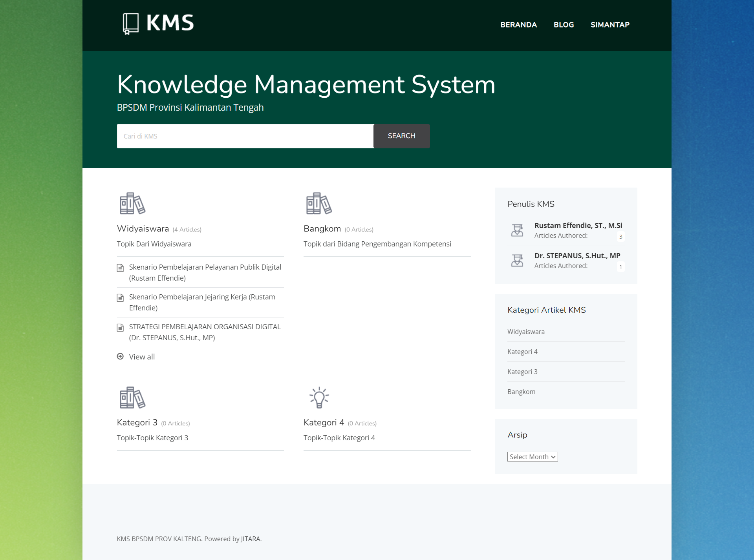The height and width of the screenshot is (560, 754).
Task: Click document icon beside Pelayanan Publik Digital article
Action: tap(120, 268)
